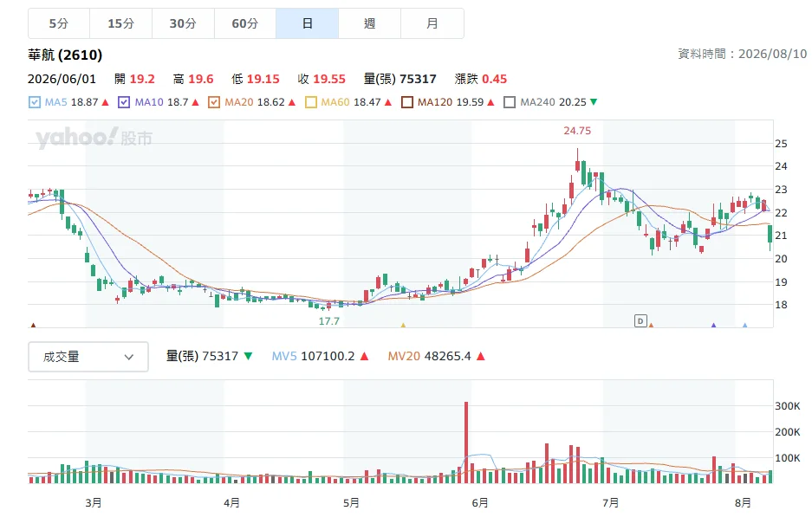Click the dark brown triangle event marker

pos(33,325)
